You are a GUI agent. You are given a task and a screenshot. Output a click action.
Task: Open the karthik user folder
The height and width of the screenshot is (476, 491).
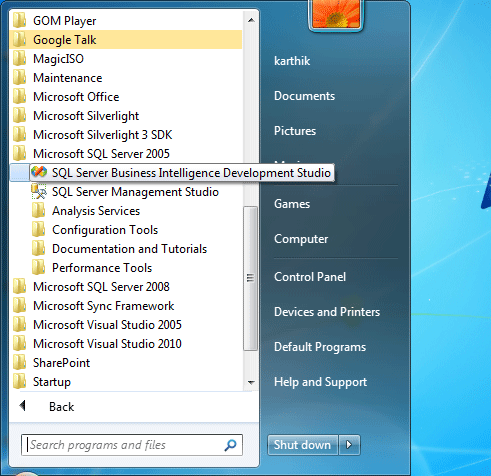(x=292, y=61)
